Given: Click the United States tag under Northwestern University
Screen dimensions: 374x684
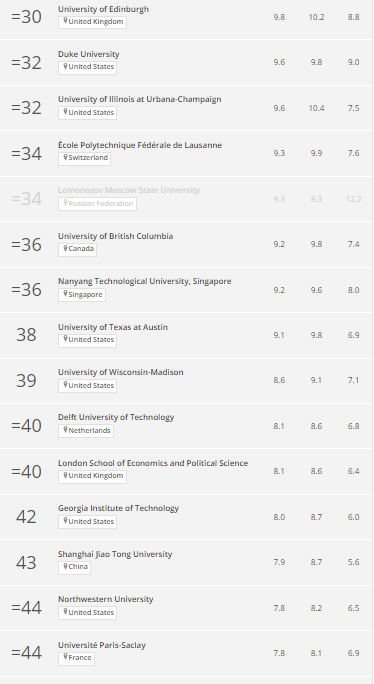Looking at the screenshot, I should (x=87, y=612).
